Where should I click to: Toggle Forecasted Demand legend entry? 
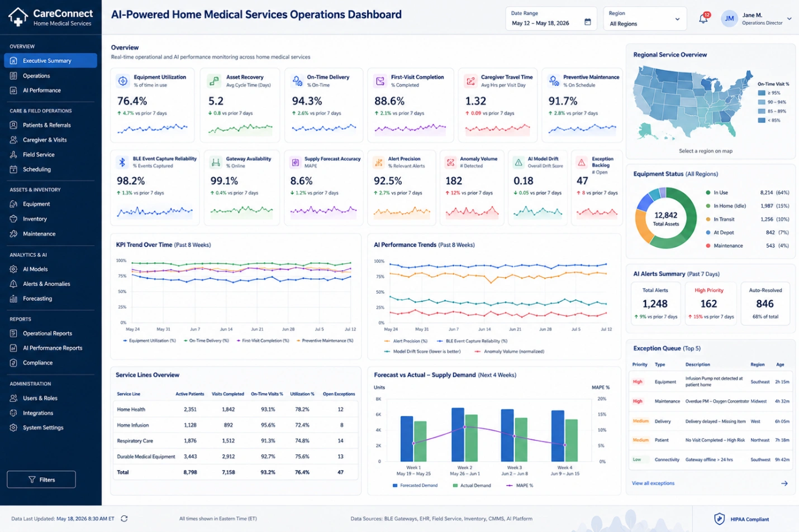click(415, 486)
